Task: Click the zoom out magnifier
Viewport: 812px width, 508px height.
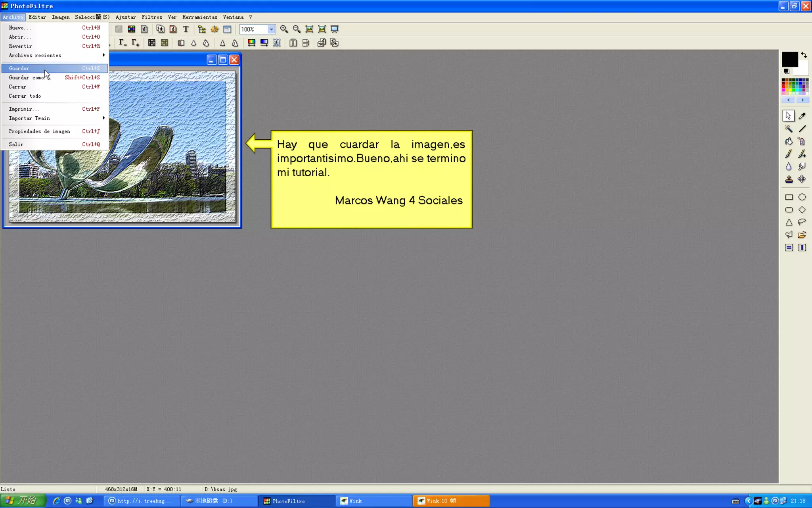Action: point(297,29)
